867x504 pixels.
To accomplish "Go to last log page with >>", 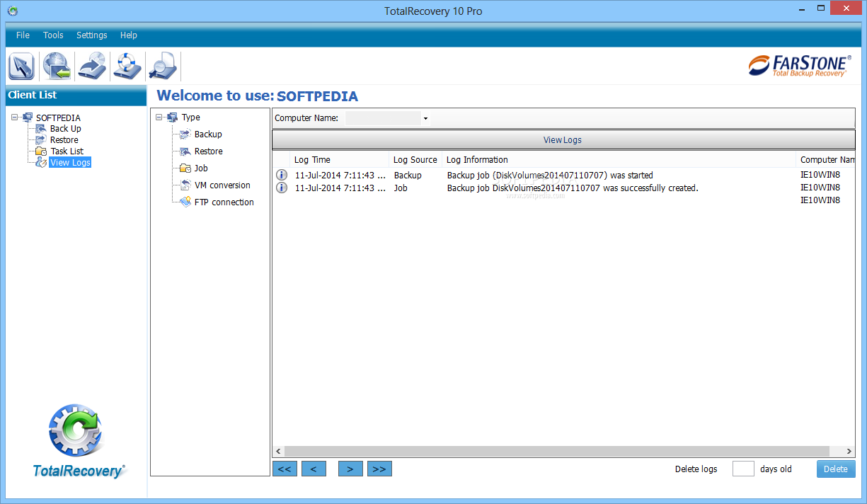I will pos(379,469).
